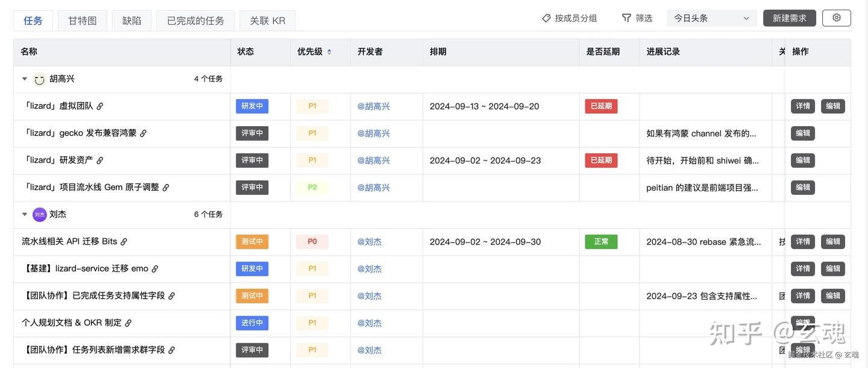Open the 关联 KR tab
The image size is (868, 368).
click(x=267, y=19)
